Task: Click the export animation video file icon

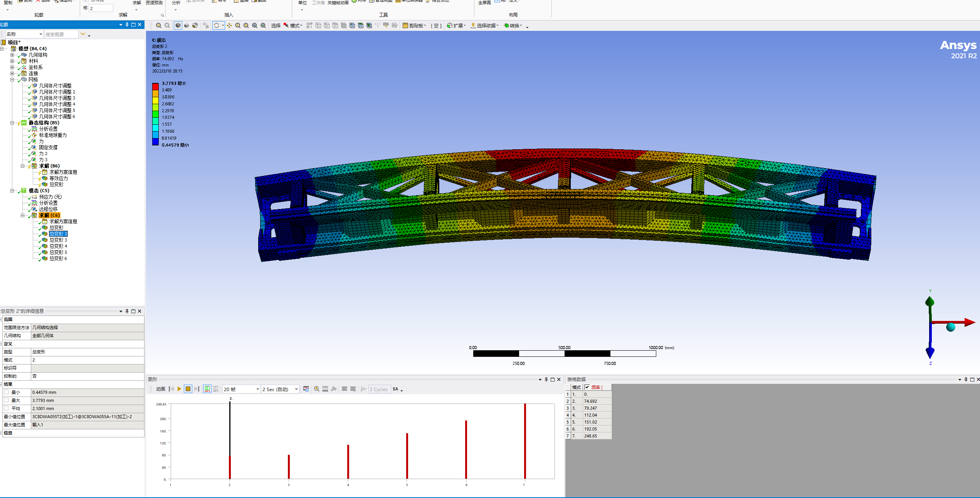Action: click(306, 389)
